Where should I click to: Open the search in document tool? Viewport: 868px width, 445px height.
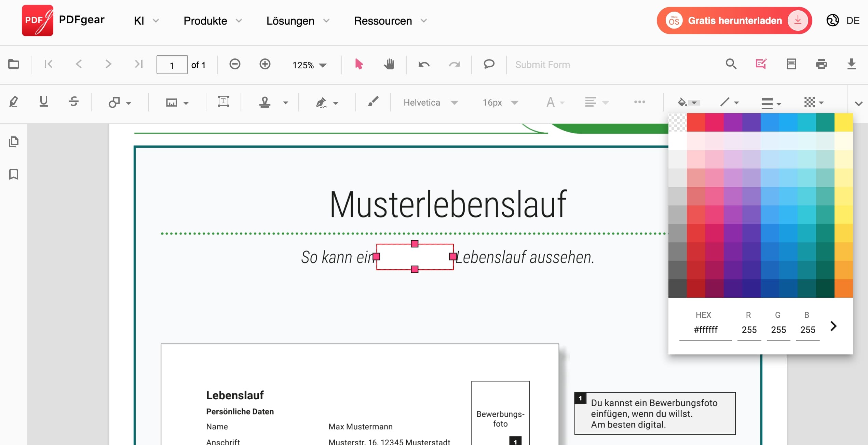731,64
